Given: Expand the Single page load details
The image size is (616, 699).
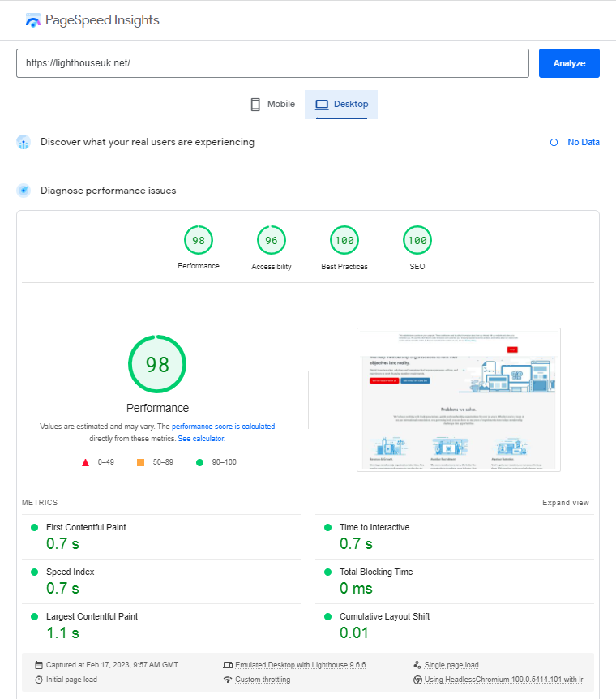Looking at the screenshot, I should [x=451, y=665].
